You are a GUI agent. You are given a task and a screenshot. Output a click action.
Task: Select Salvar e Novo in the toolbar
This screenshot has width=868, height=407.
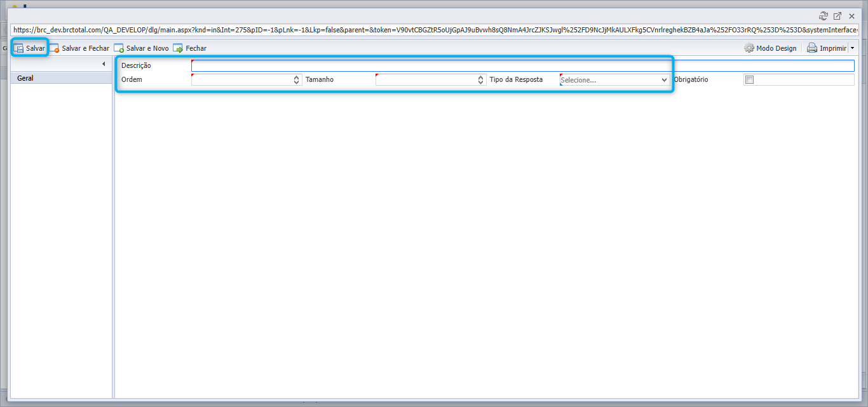pos(141,48)
